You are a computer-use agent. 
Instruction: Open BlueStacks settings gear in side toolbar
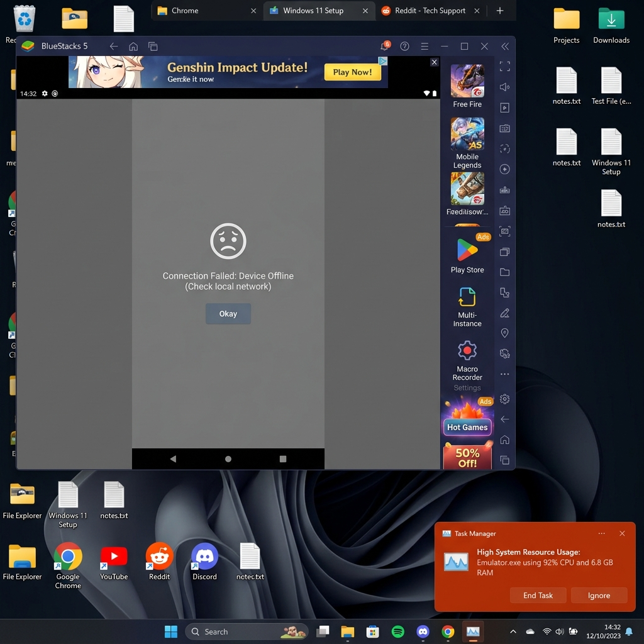[505, 399]
